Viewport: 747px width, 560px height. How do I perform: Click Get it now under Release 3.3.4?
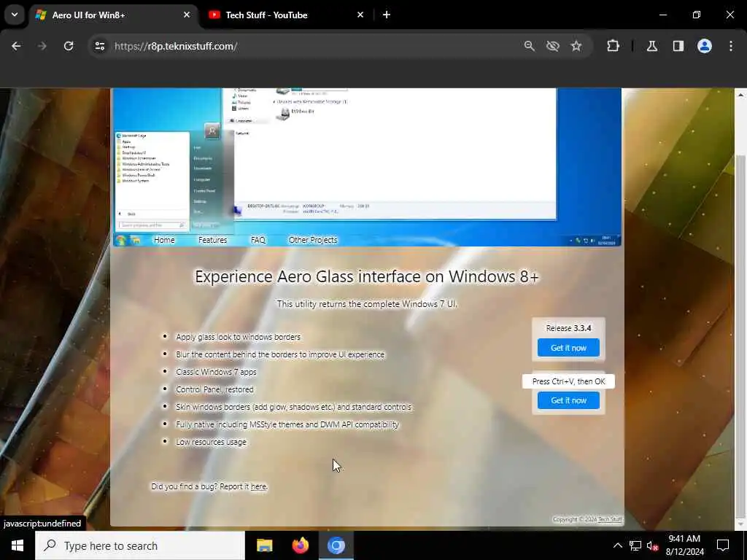point(568,348)
